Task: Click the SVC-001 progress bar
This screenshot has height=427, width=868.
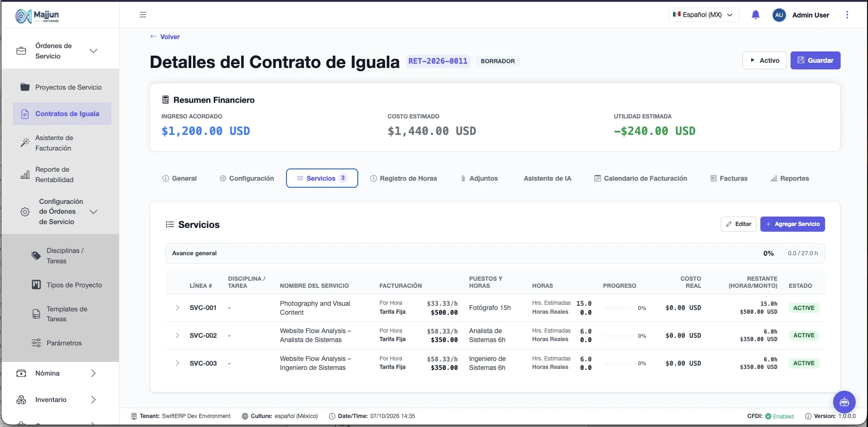Action: click(x=619, y=308)
